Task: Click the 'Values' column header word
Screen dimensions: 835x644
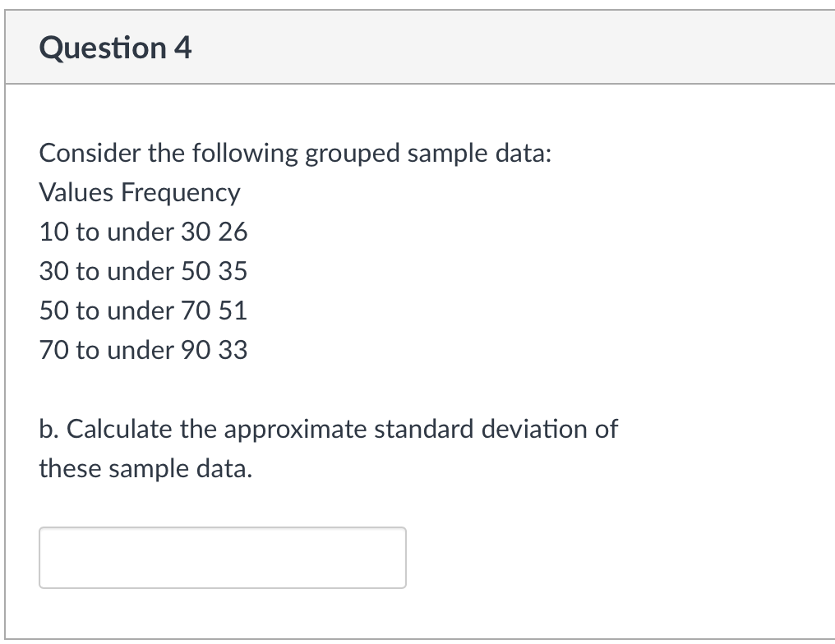Action: 76,192
